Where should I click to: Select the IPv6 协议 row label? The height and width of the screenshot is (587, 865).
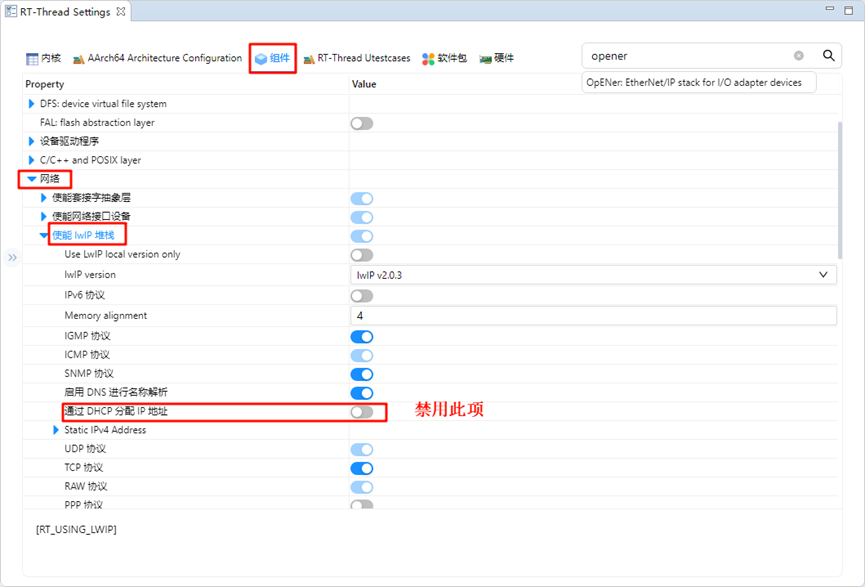tap(84, 295)
